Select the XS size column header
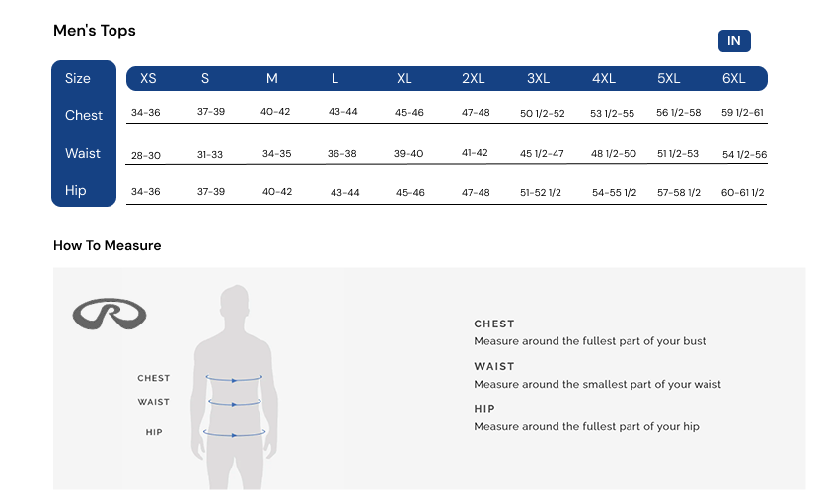Viewport: 817px width, 504px height. click(148, 78)
